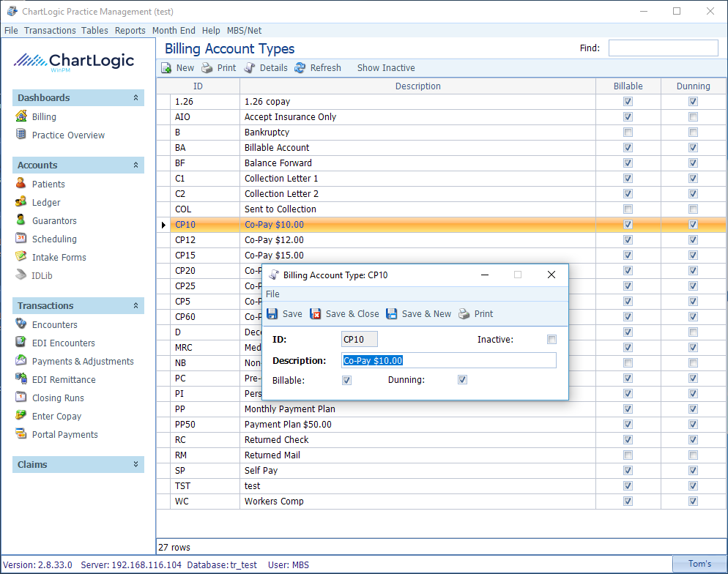Select the Monthly Payment Plan row

point(441,409)
